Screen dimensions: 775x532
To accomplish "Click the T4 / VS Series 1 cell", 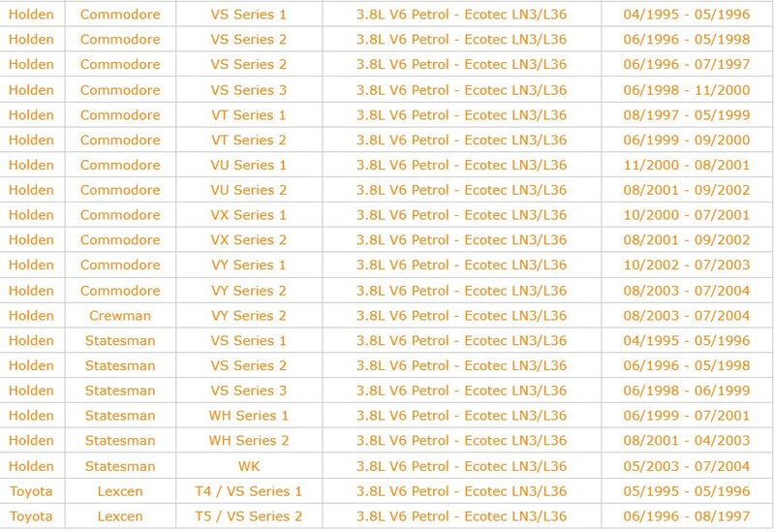I will pyautogui.click(x=249, y=491).
